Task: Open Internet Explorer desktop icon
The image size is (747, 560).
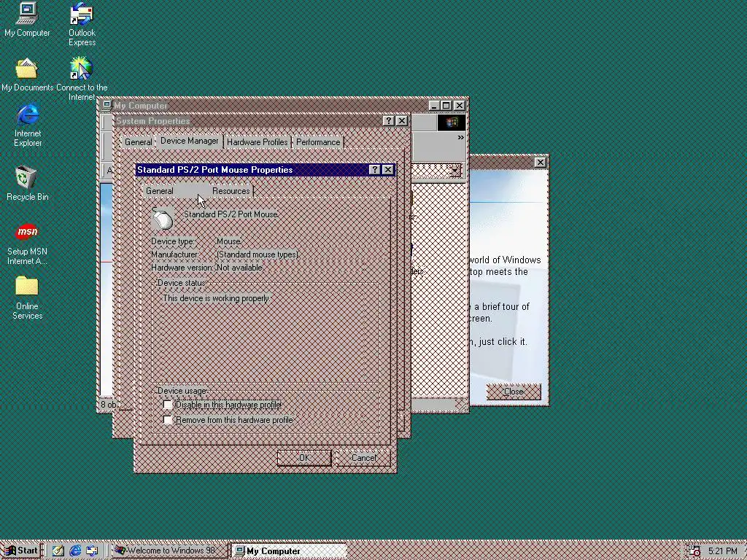Action: [x=28, y=125]
